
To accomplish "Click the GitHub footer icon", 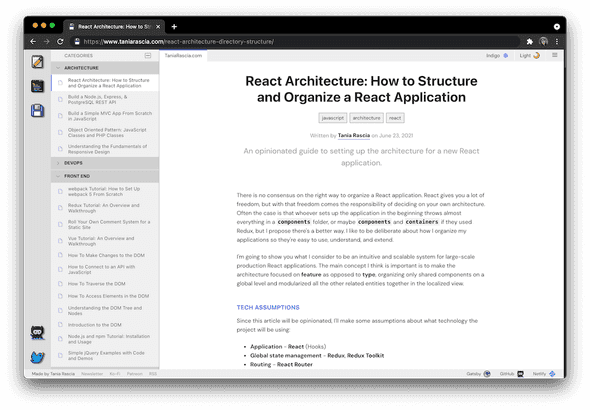I will (x=520, y=374).
